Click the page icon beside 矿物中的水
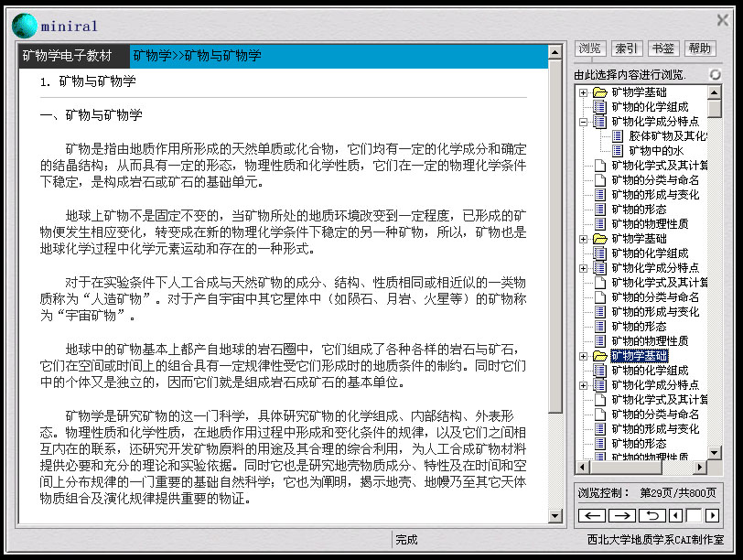The height and width of the screenshot is (560, 743). point(617,151)
